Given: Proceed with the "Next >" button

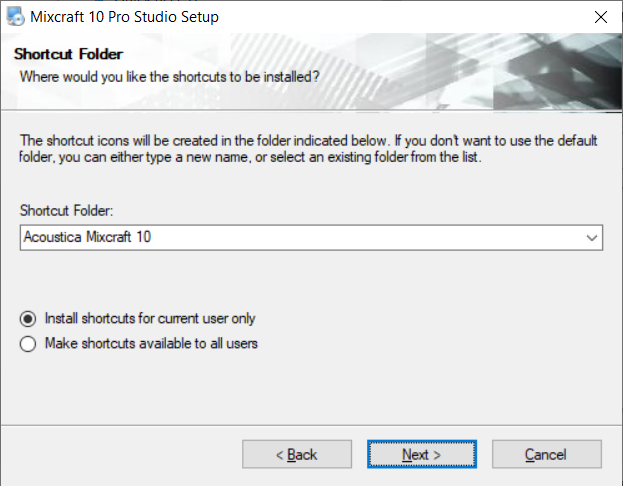Looking at the screenshot, I should (422, 455).
